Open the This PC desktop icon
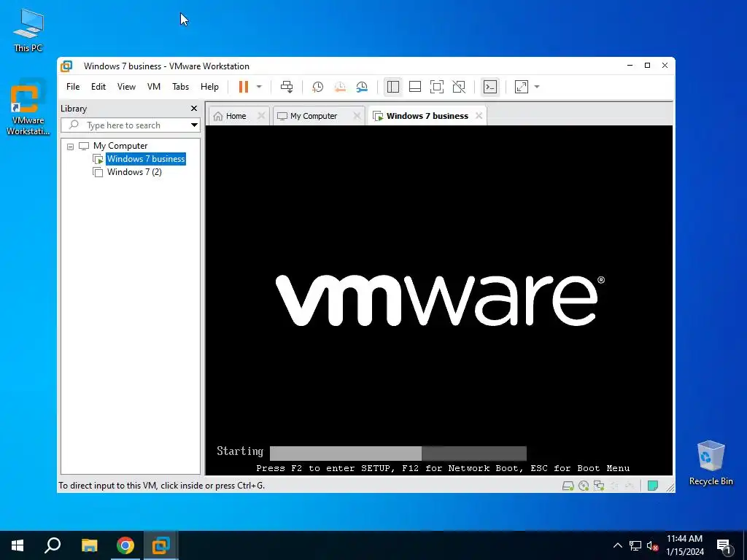The height and width of the screenshot is (560, 747). pos(28,31)
